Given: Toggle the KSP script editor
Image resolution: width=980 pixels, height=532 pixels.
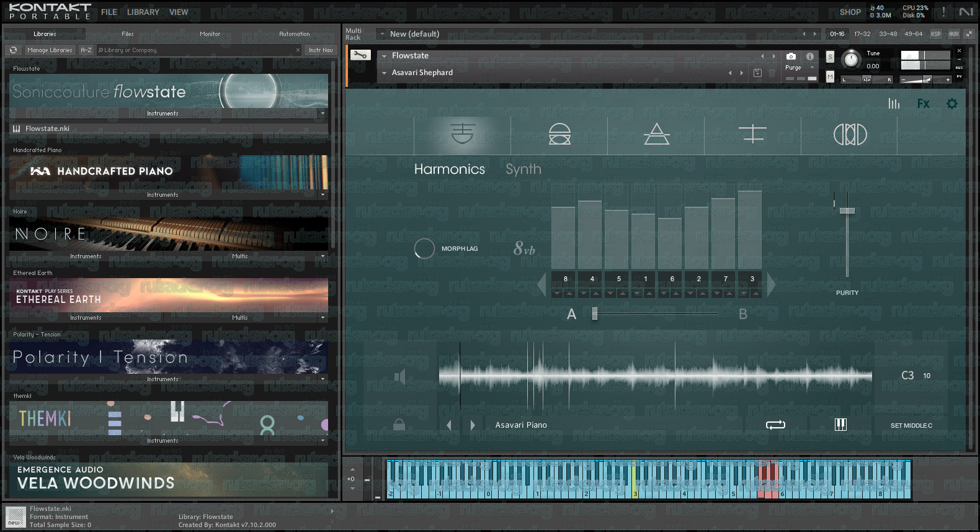Looking at the screenshot, I should (936, 34).
